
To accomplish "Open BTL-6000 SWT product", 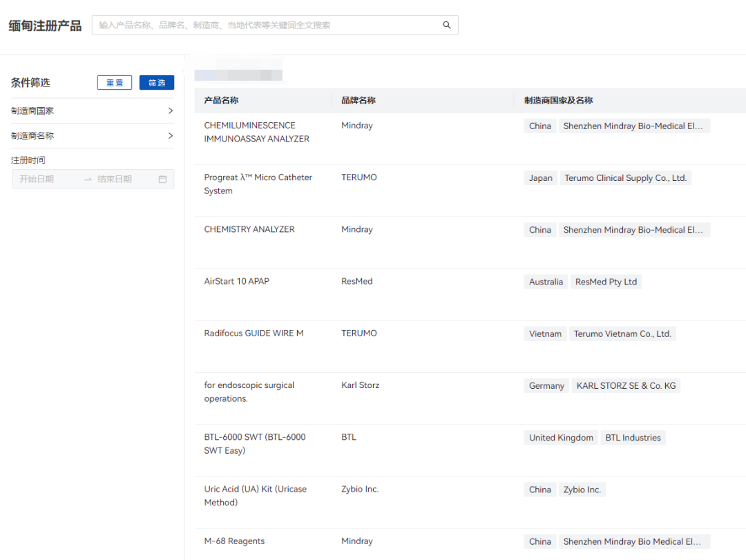I will pos(254,443).
